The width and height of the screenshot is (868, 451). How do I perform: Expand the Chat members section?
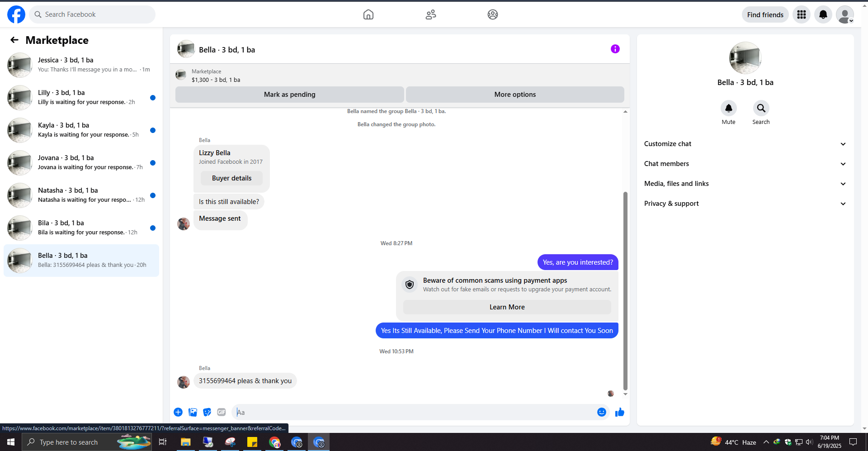pyautogui.click(x=745, y=164)
